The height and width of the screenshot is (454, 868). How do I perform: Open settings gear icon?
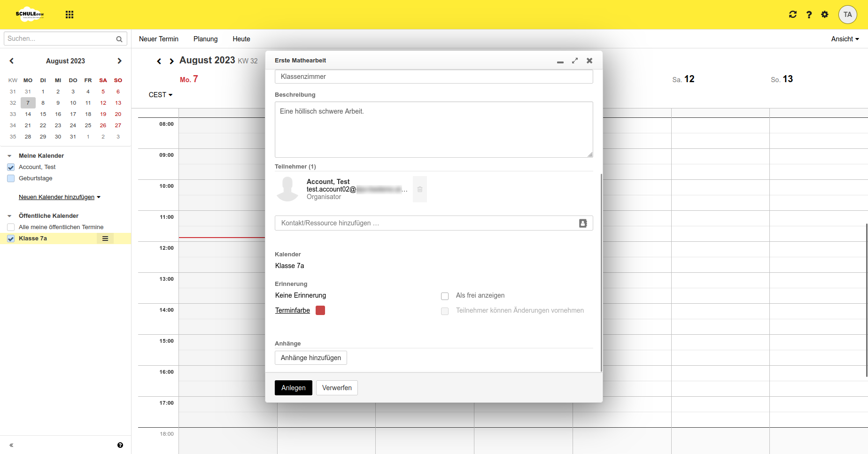pos(825,15)
